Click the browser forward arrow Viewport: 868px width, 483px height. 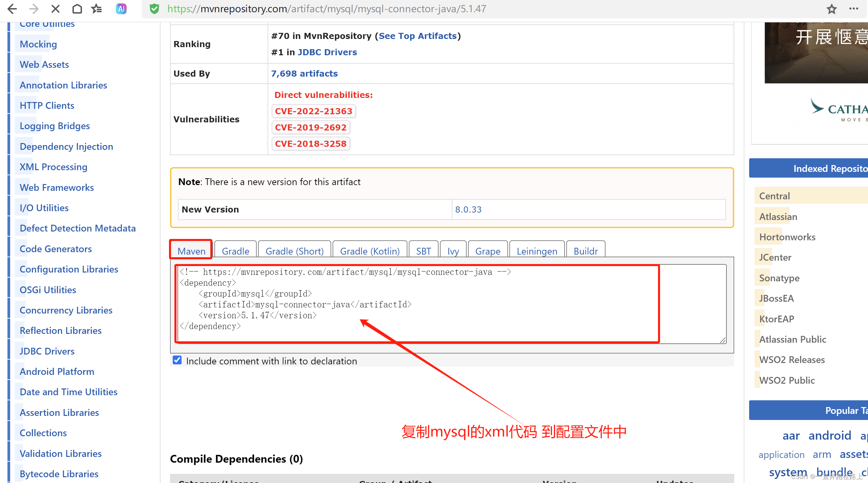[34, 9]
